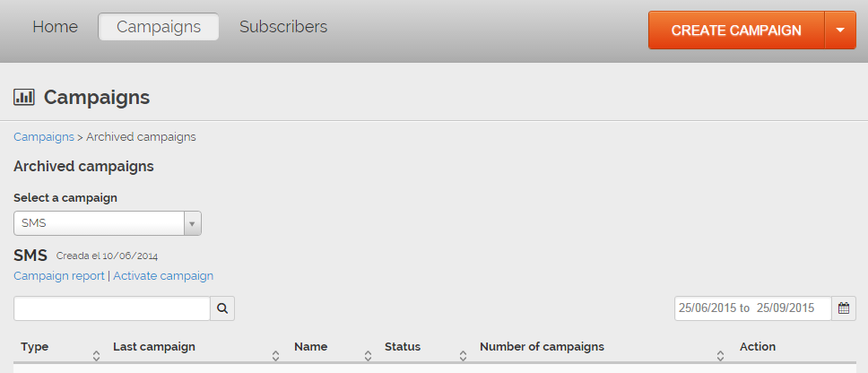Switch to the Subscribers tab
Screen dimensions: 868x373
[x=283, y=27]
